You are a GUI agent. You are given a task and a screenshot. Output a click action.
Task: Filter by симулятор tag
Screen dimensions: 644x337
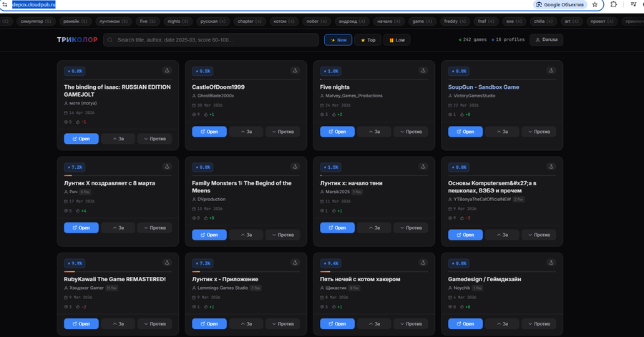[36, 21]
